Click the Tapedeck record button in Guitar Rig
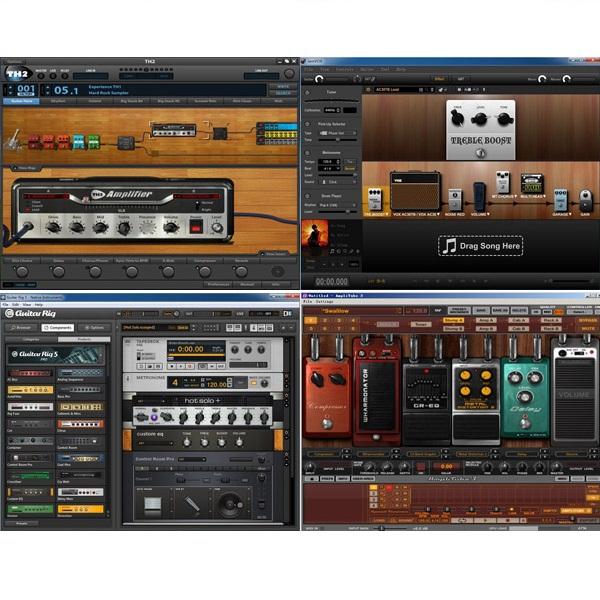The image size is (600, 600). tap(190, 366)
